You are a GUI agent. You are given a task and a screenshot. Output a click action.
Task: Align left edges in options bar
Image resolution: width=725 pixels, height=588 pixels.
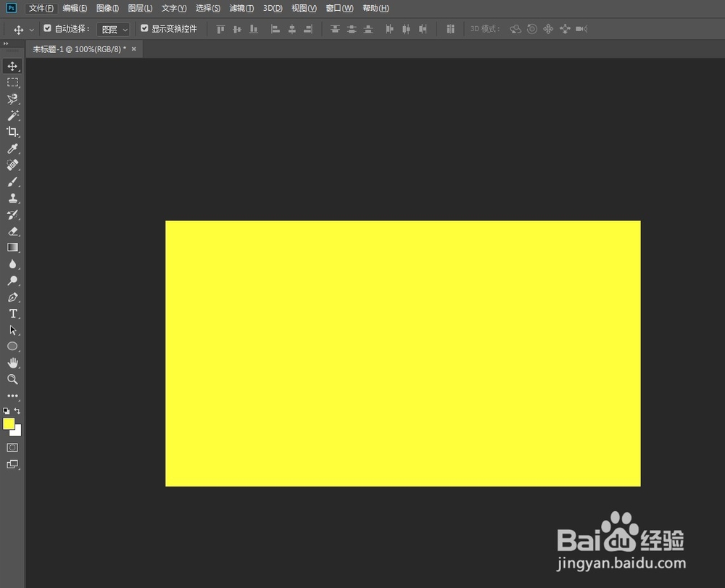point(275,29)
